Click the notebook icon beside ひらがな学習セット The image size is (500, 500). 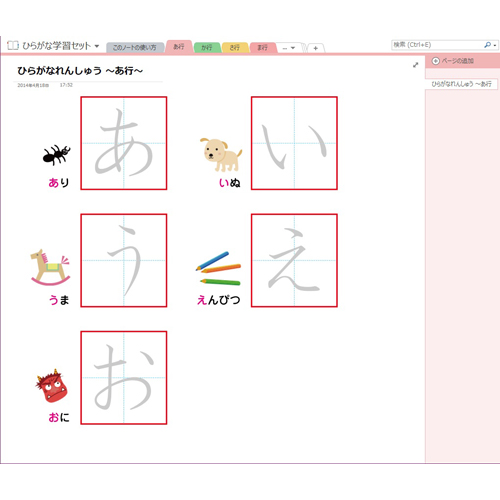pyautogui.click(x=13, y=46)
